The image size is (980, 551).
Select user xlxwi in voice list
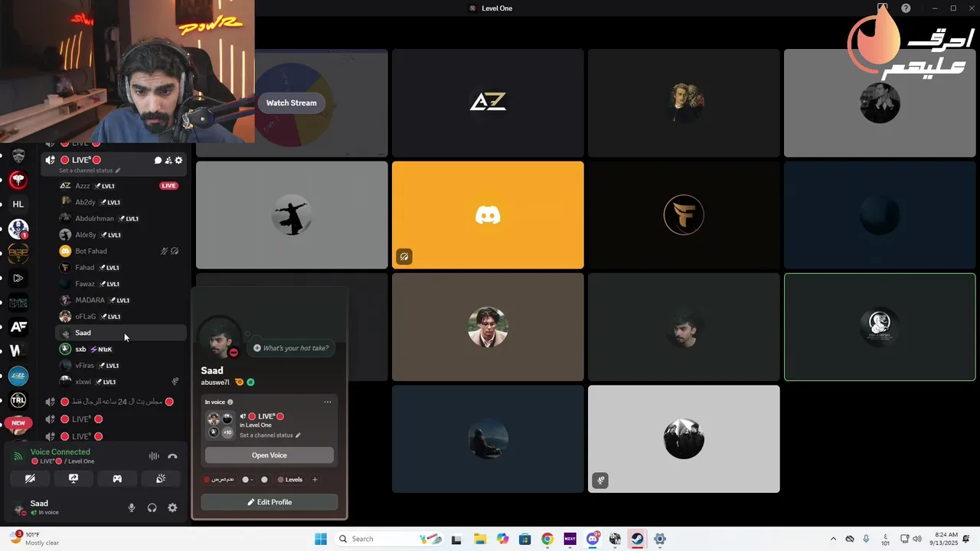pyautogui.click(x=121, y=382)
